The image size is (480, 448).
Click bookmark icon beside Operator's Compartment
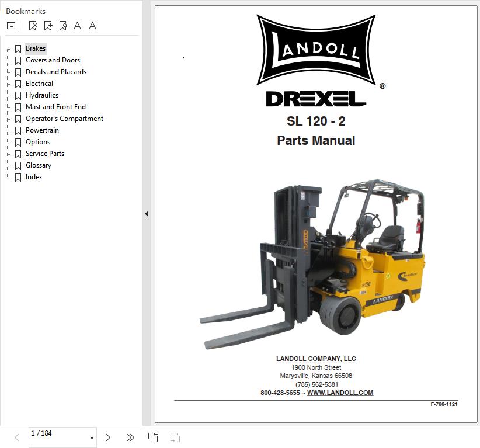tap(18, 119)
